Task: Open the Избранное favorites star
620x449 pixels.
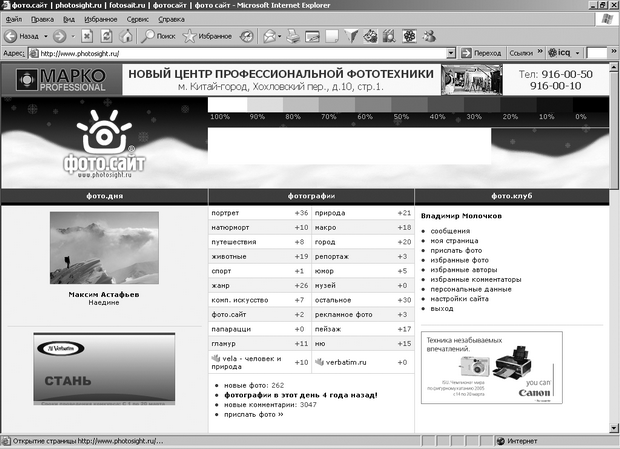Action: (x=207, y=36)
